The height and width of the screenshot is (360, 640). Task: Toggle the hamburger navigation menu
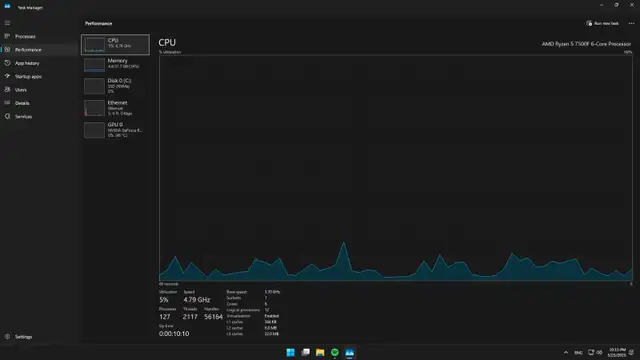click(x=7, y=23)
